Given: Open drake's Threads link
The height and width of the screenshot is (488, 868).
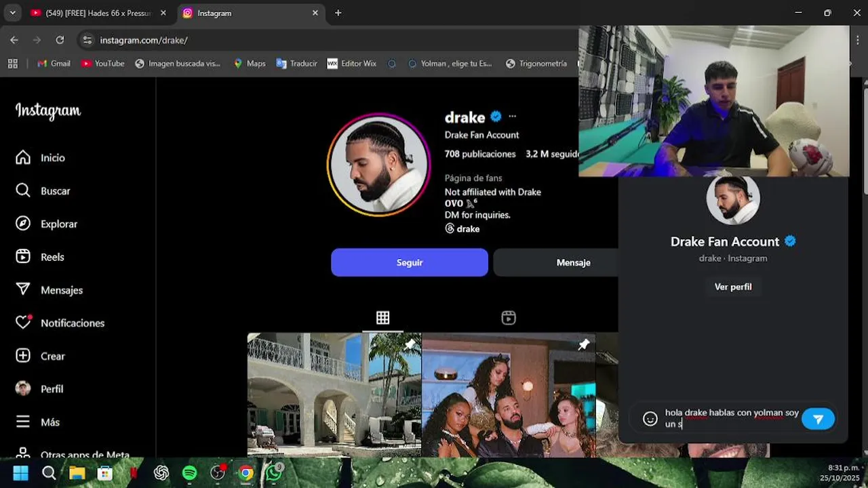Looking at the screenshot, I should [462, 229].
